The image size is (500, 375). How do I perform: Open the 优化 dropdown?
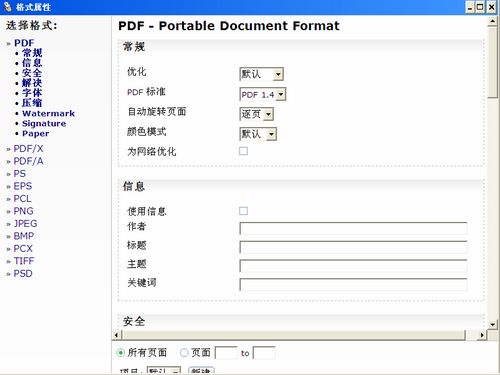261,74
